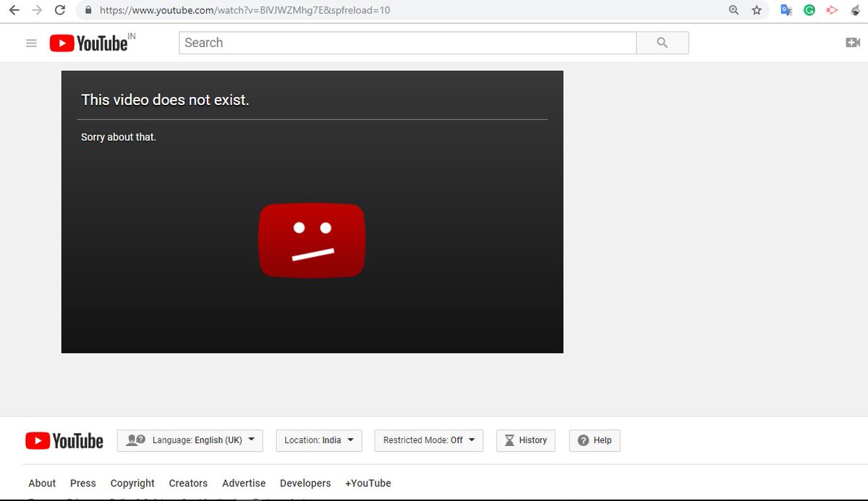The image size is (868, 501).
Task: Open the Creators footer link
Action: 188,483
